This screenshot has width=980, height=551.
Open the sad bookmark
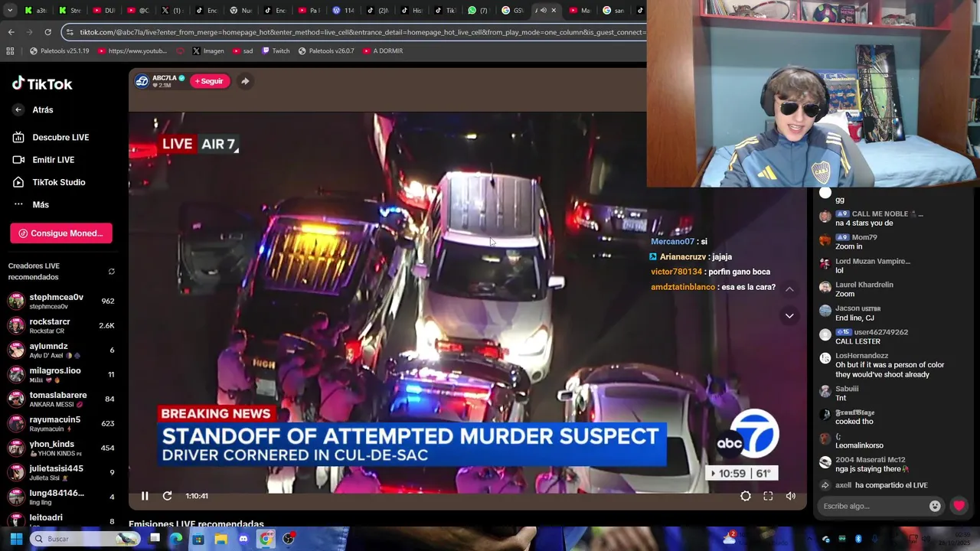click(242, 51)
